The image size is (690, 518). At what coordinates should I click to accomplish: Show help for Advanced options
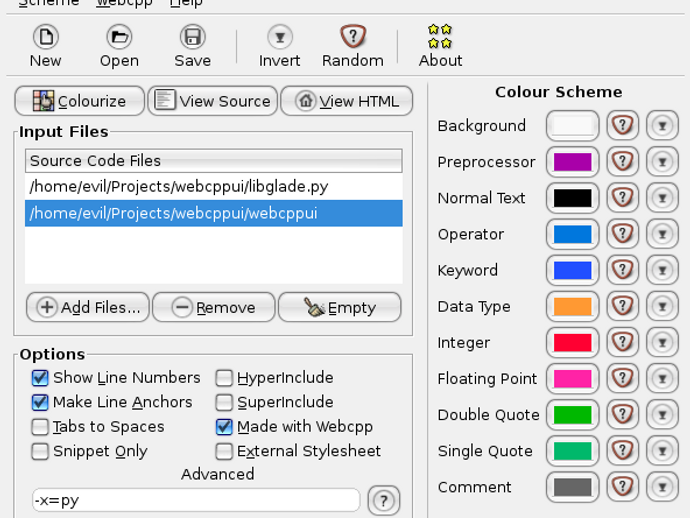tap(383, 500)
